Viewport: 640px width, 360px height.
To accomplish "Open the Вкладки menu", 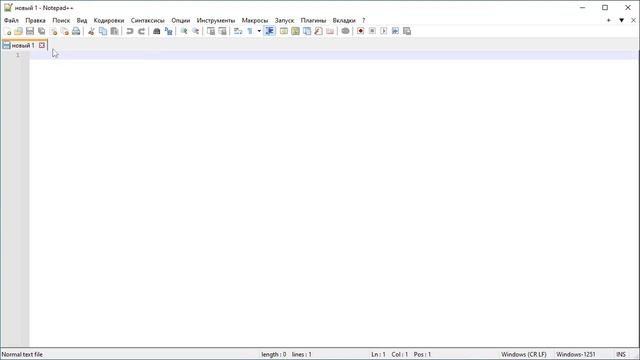I will (x=344, y=20).
